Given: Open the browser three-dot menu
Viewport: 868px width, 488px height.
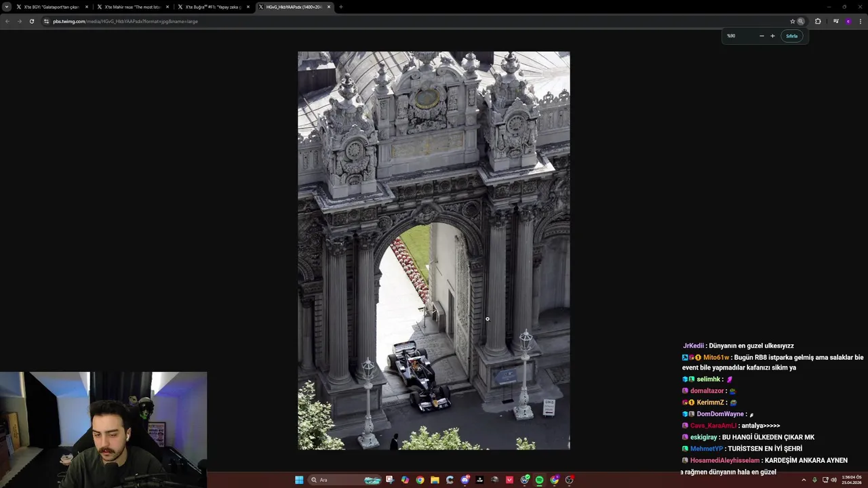Looking at the screenshot, I should point(860,21).
